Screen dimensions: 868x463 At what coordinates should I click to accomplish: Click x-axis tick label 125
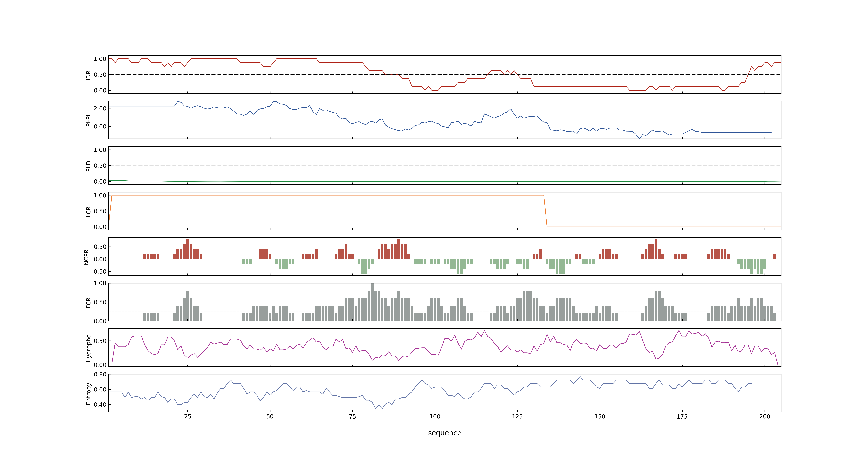[517, 416]
